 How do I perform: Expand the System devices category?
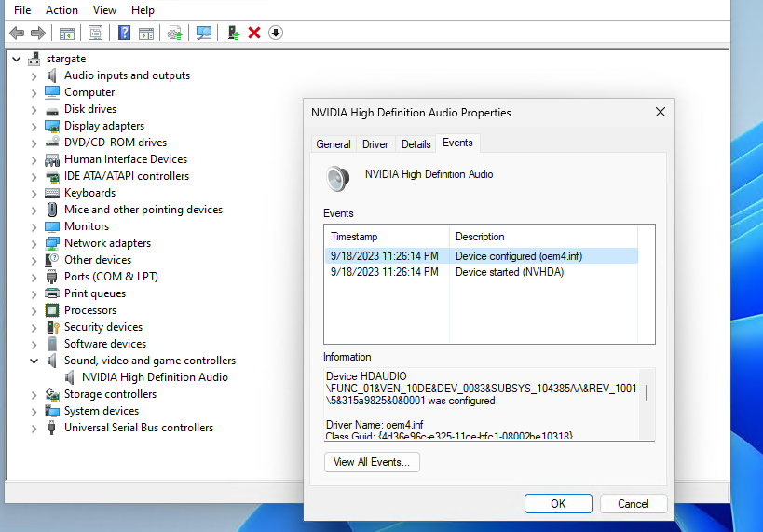34,411
